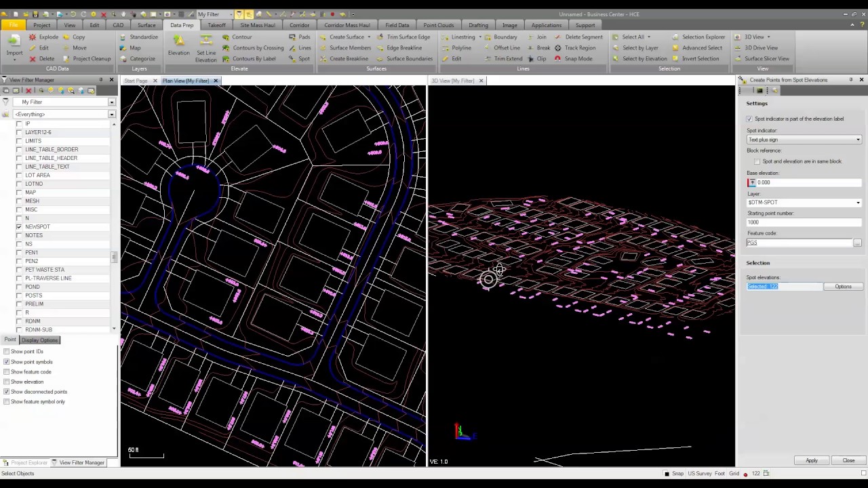Open the File menu button
Image resolution: width=868 pixels, height=488 pixels.
(13, 25)
